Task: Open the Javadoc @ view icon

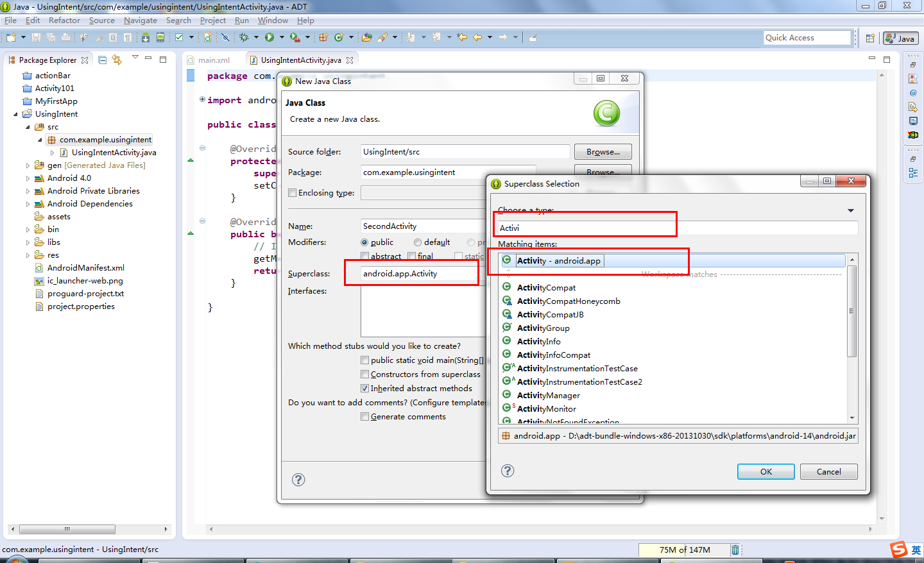Action: (x=913, y=93)
